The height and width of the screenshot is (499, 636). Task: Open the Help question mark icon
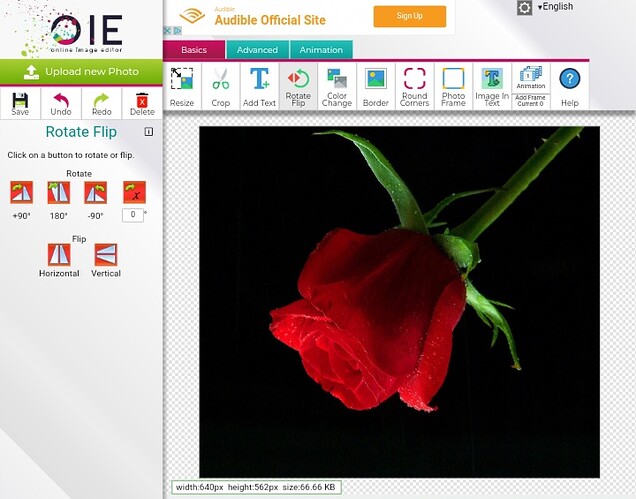click(x=569, y=86)
